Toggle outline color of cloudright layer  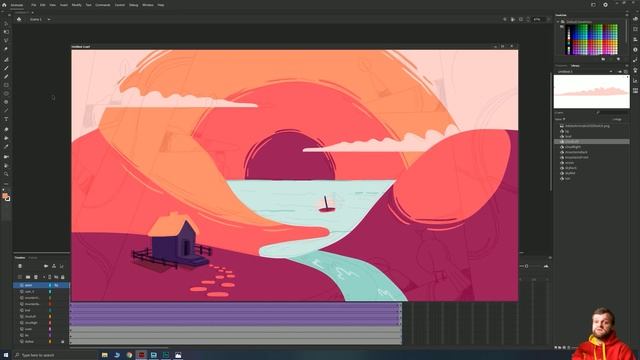[x=50, y=323]
